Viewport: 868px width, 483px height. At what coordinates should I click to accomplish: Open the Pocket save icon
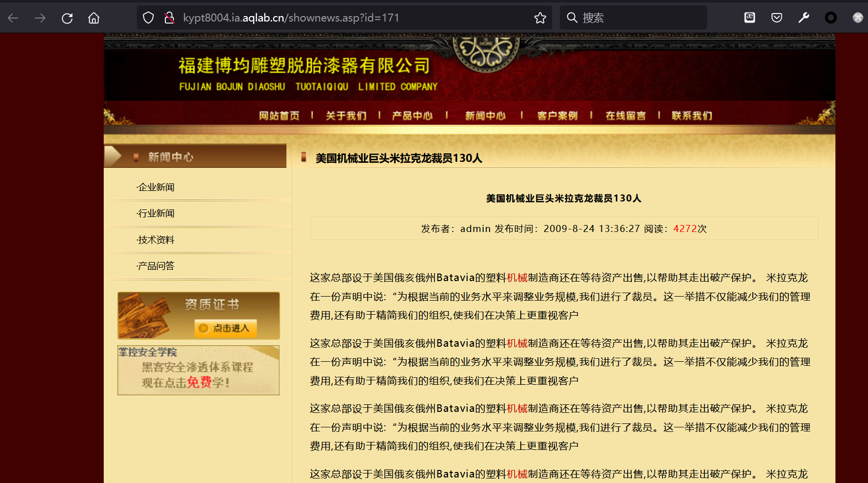(777, 18)
